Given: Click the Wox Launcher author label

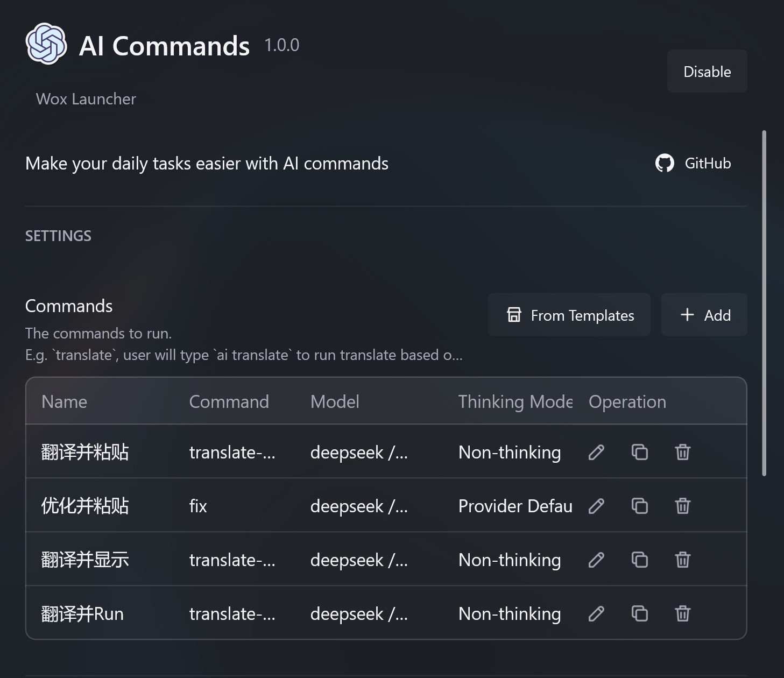Looking at the screenshot, I should 86,99.
